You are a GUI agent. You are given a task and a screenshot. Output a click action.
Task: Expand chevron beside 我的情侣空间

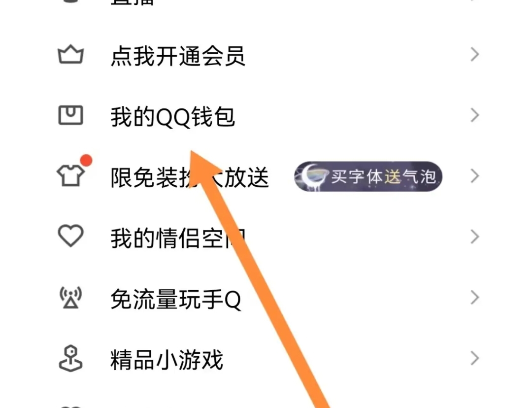tap(475, 237)
